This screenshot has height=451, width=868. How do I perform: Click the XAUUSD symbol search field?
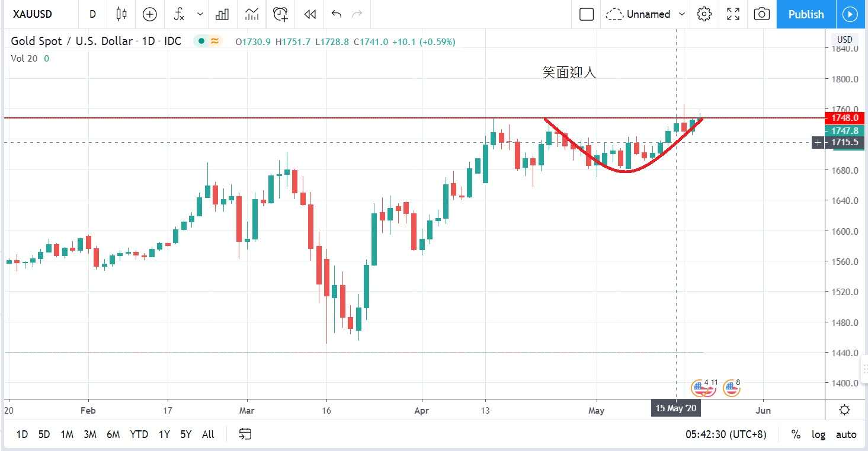pyautogui.click(x=33, y=14)
